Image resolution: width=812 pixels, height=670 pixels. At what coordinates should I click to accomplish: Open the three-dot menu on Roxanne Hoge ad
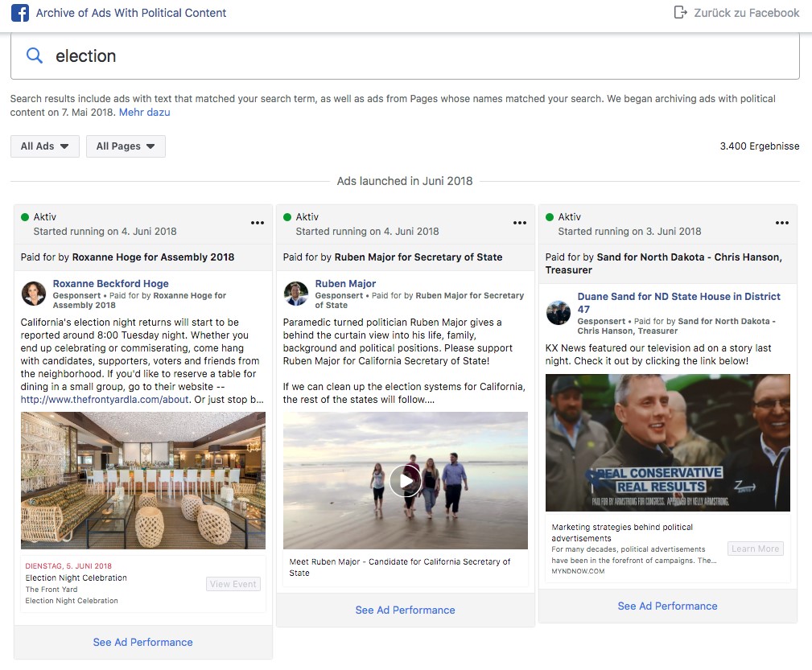(x=258, y=223)
